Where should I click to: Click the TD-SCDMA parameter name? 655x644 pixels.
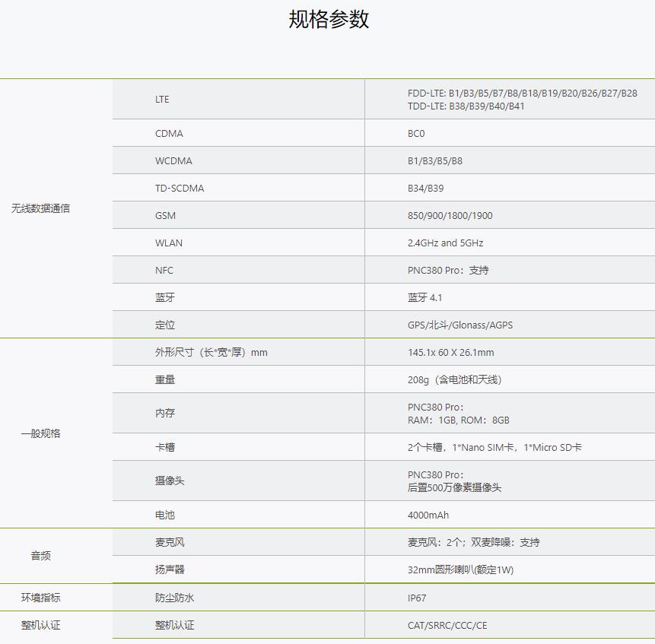pos(180,189)
